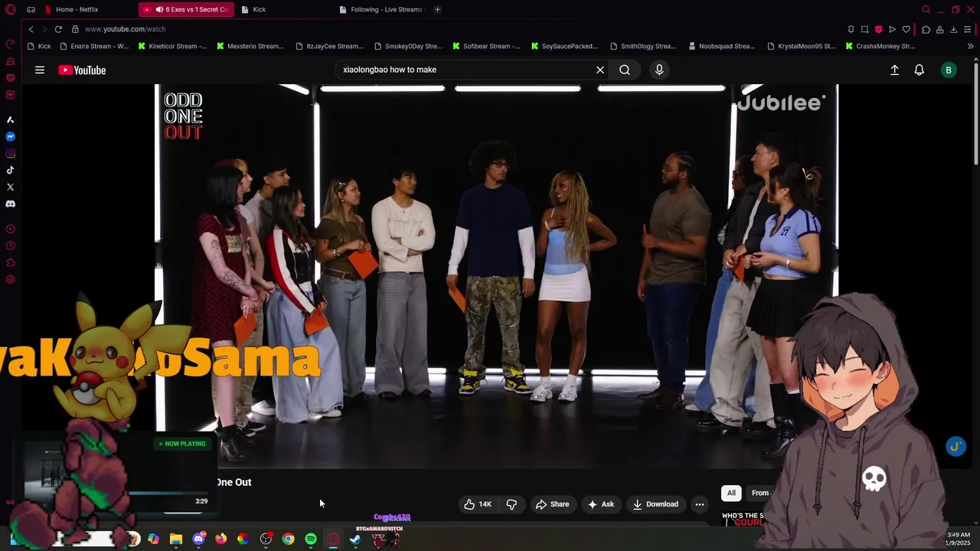Click the site security lock icon
Image resolution: width=980 pixels, height=551 pixels.
pos(75,29)
